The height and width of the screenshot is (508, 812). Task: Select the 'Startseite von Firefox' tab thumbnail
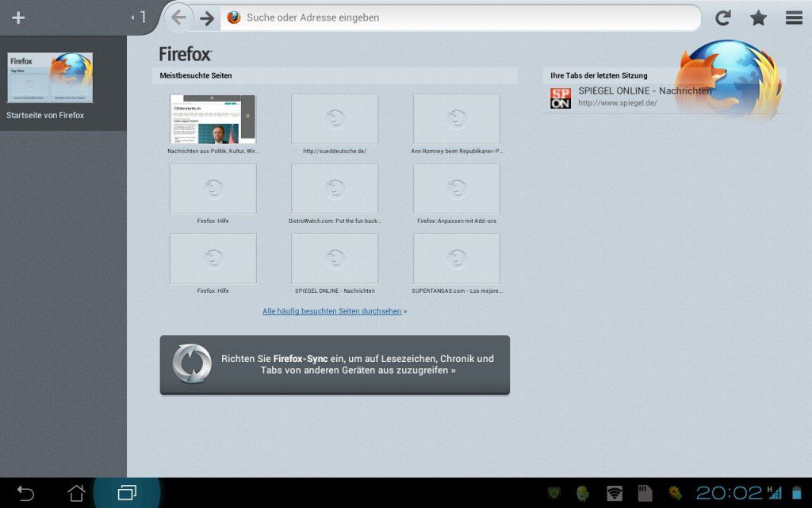[x=50, y=78]
